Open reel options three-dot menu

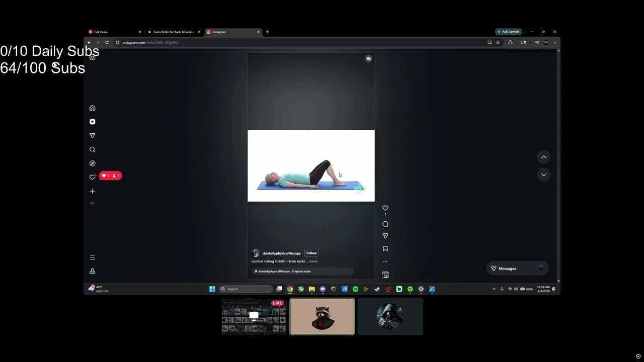pyautogui.click(x=385, y=261)
